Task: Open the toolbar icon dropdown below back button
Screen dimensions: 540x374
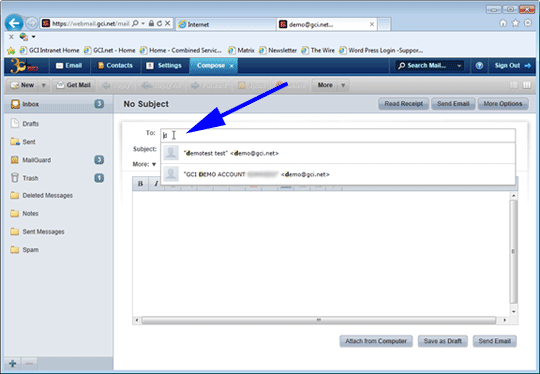Action: 33,37
